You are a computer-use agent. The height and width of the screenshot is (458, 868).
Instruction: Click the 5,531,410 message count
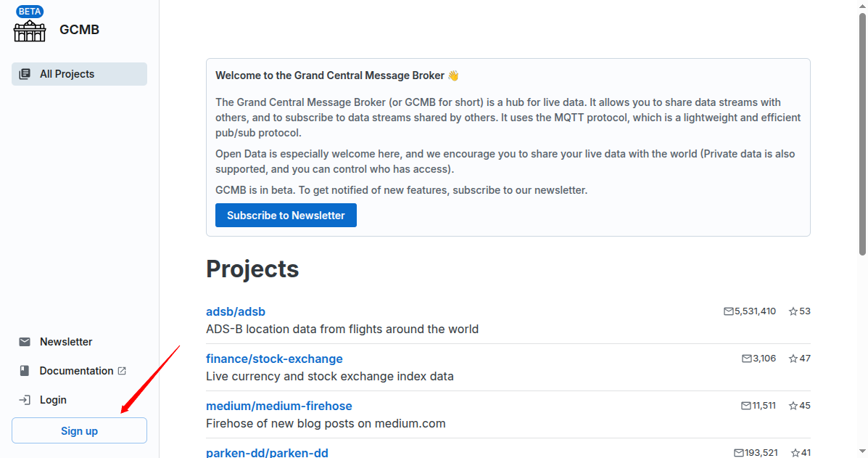pyautogui.click(x=755, y=311)
